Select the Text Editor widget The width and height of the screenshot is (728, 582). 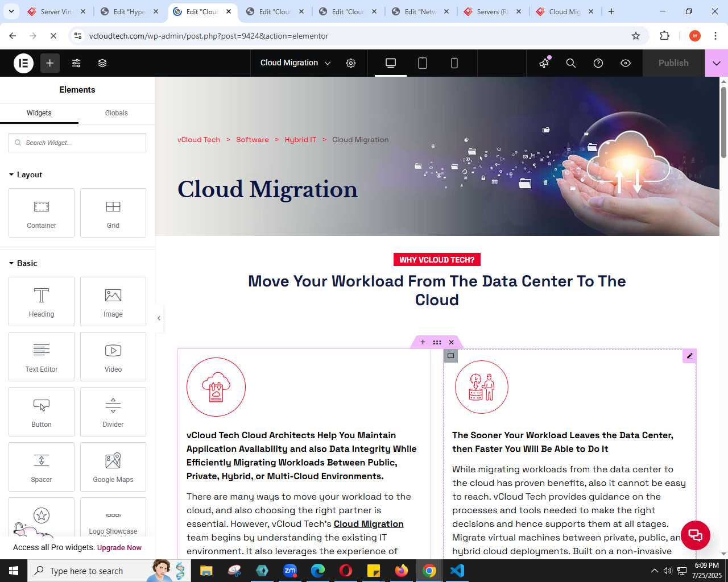click(42, 357)
